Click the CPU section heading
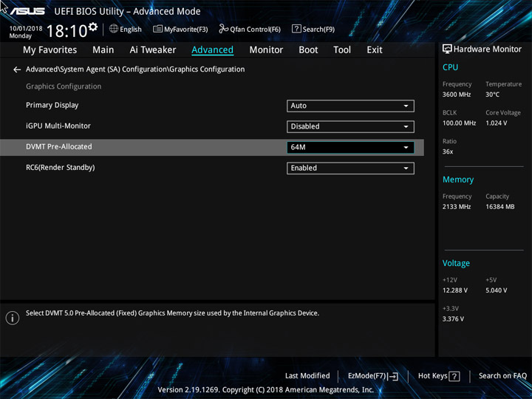 pos(450,67)
